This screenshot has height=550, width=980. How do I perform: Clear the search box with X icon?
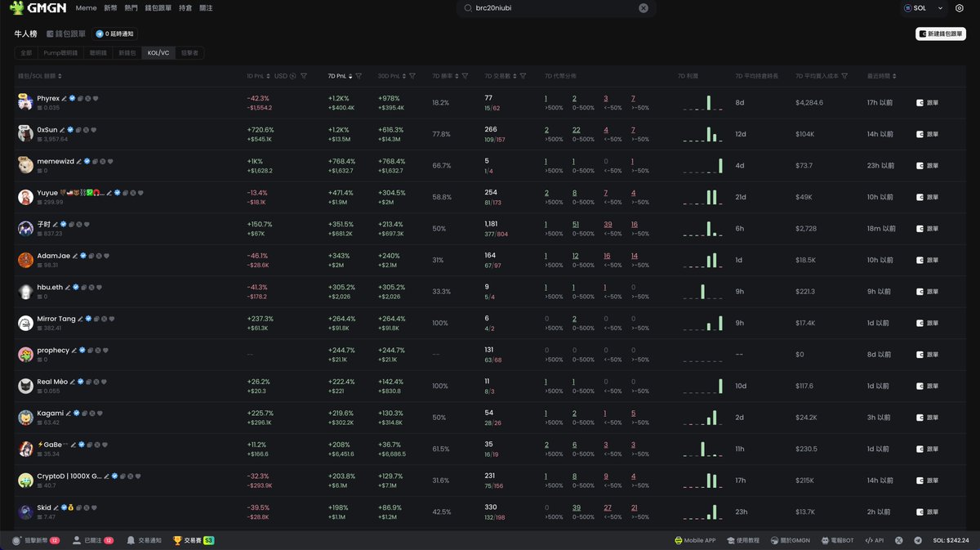click(644, 8)
